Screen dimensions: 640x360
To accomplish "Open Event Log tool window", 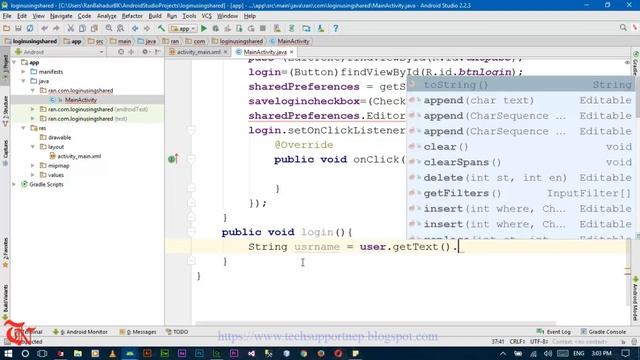I will coord(554,332).
